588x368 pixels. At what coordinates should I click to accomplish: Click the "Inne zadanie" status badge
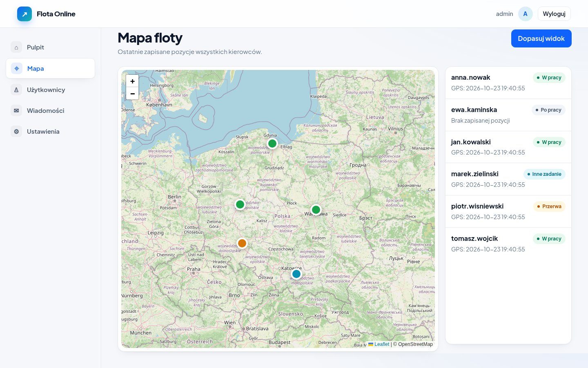pyautogui.click(x=544, y=174)
